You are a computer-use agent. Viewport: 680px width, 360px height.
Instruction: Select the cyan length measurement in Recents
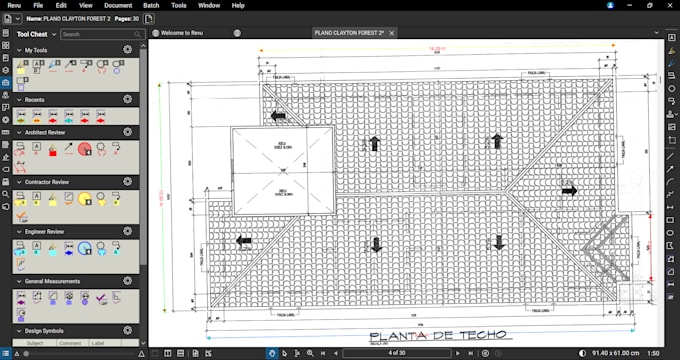(69, 116)
